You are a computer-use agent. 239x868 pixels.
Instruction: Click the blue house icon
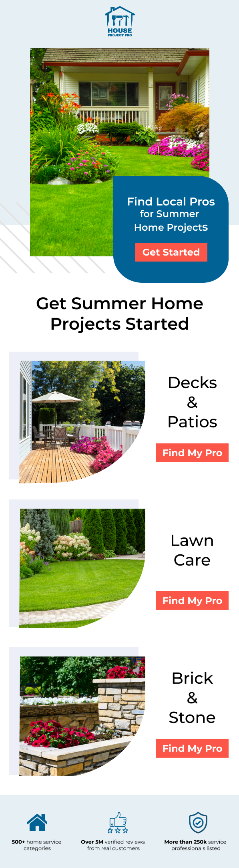pos(37,822)
